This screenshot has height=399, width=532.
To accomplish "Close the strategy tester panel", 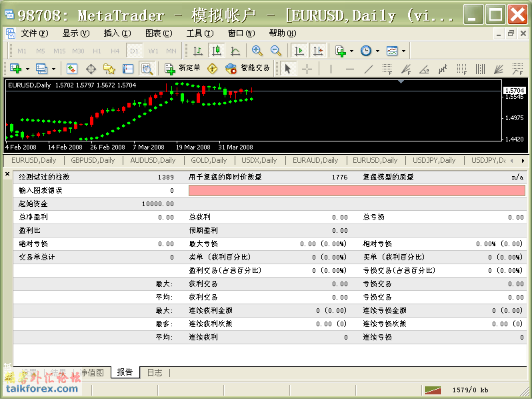I will coord(7,174).
